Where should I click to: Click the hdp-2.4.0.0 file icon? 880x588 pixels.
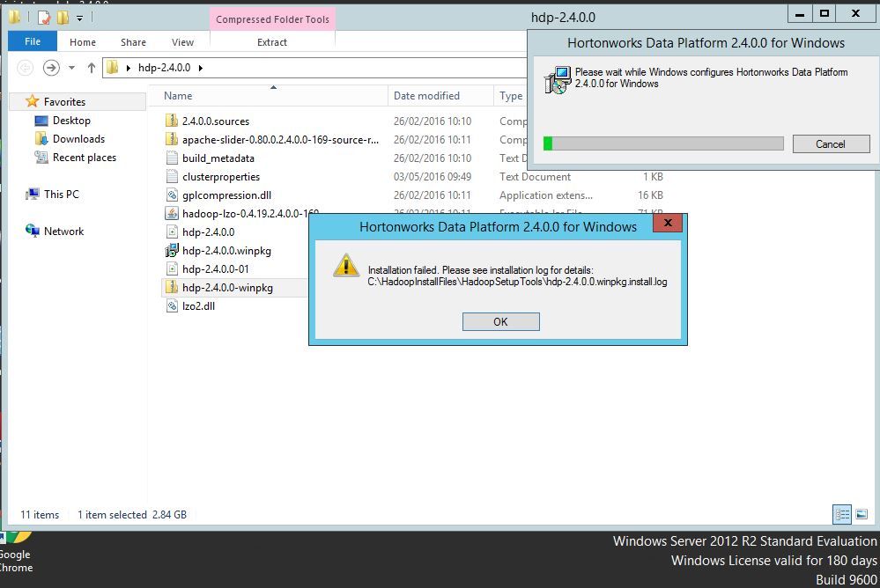(x=172, y=232)
